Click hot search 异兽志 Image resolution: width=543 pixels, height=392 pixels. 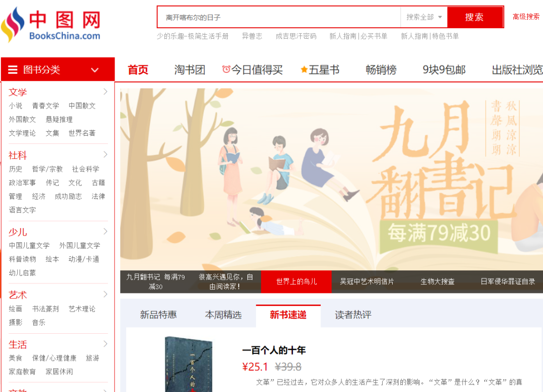(x=252, y=36)
